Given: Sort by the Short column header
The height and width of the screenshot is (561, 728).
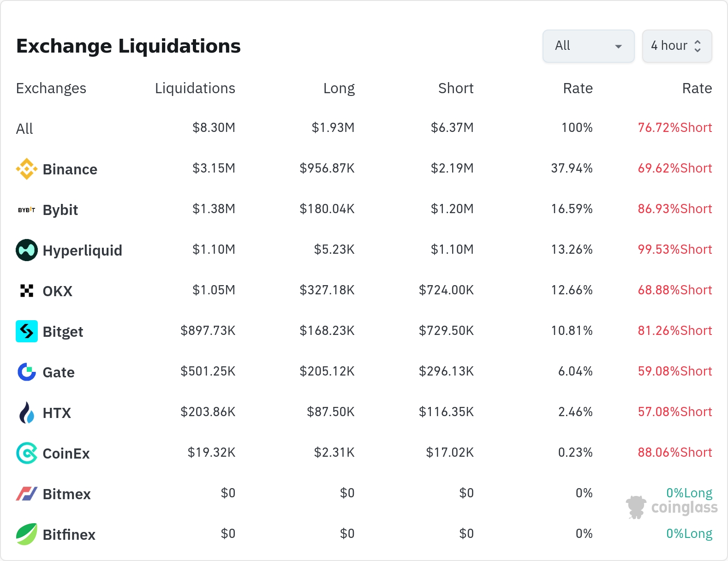Looking at the screenshot, I should click(x=455, y=88).
